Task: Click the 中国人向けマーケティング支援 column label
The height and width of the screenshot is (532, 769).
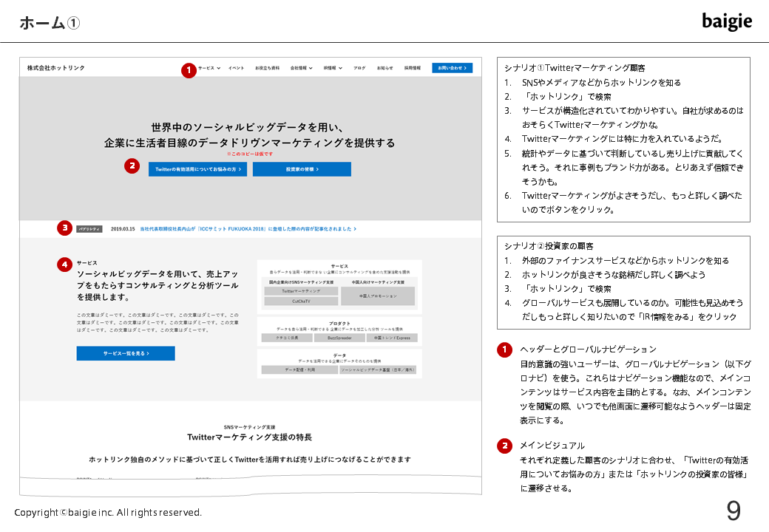Action: (378, 282)
